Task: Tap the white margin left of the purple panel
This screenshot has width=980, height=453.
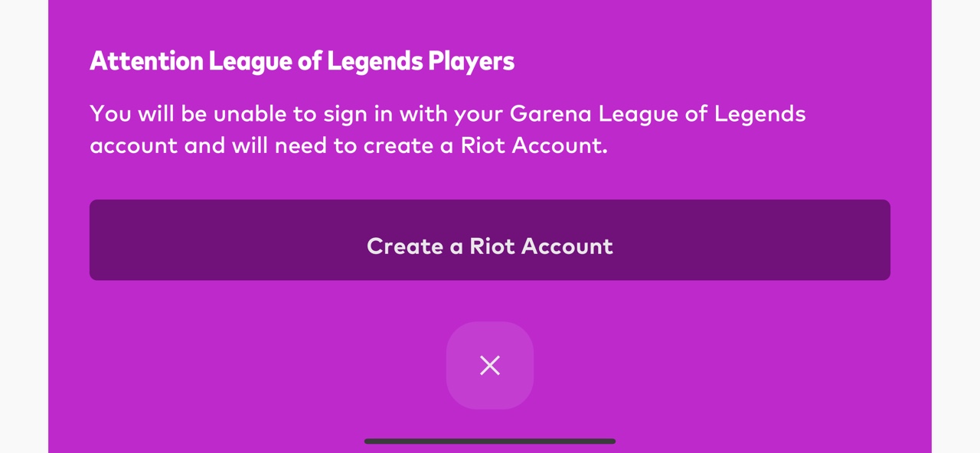Action: point(24,226)
